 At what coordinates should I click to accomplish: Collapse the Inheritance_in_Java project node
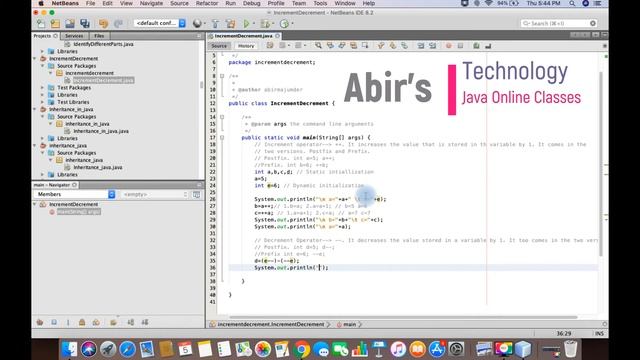35,109
